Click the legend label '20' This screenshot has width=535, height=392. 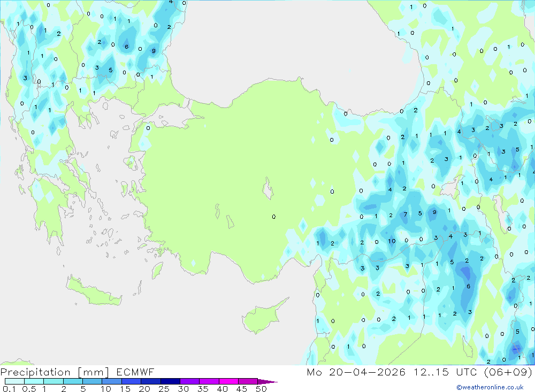[x=144, y=389]
